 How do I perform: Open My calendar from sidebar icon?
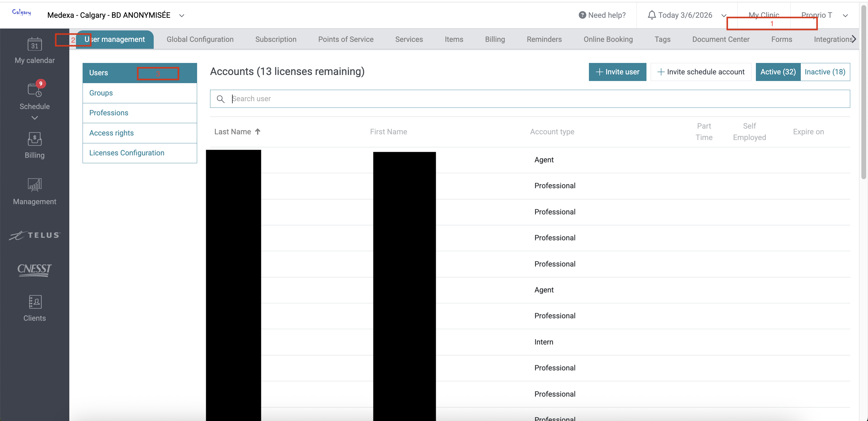(34, 45)
